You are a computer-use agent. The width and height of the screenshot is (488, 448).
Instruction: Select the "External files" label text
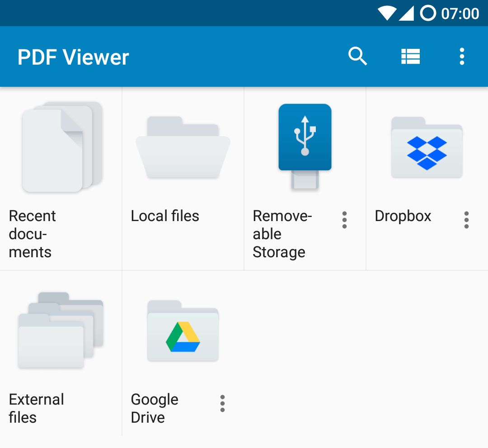pyautogui.click(x=36, y=408)
